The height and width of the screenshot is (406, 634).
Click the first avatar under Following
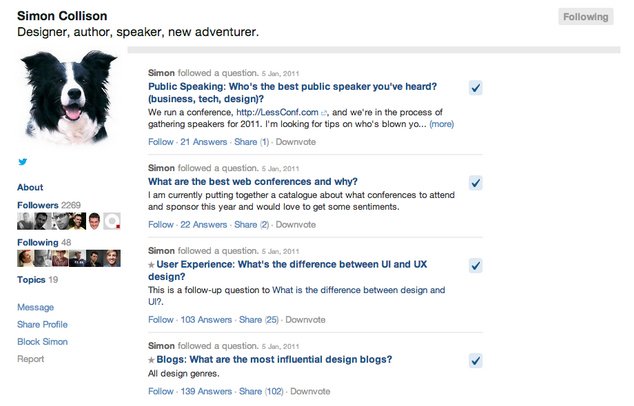[x=25, y=258]
